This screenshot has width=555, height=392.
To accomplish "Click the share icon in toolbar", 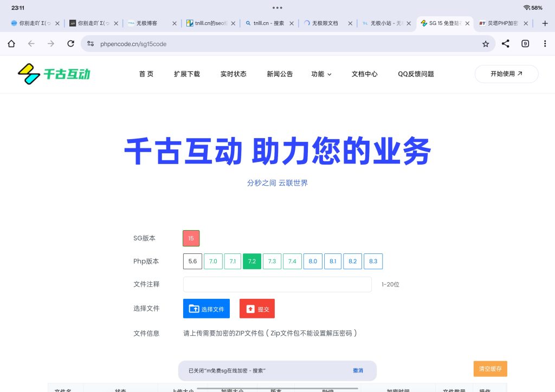I will pos(505,44).
